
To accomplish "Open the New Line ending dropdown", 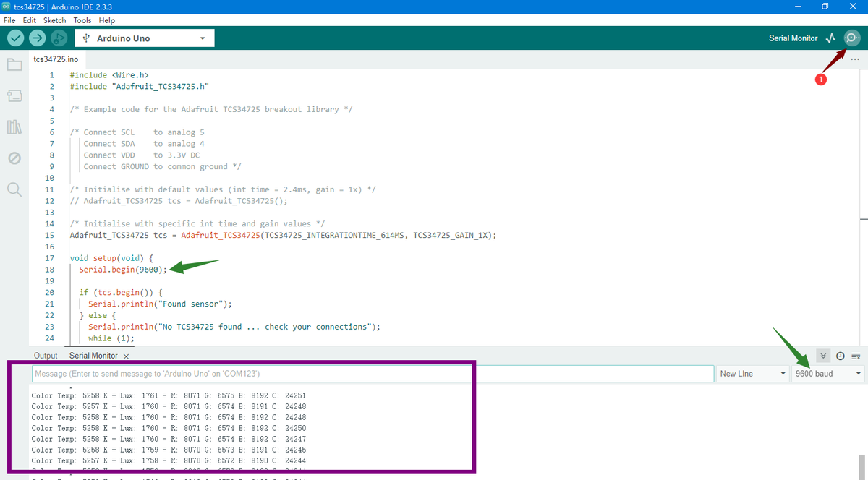I will click(x=752, y=374).
